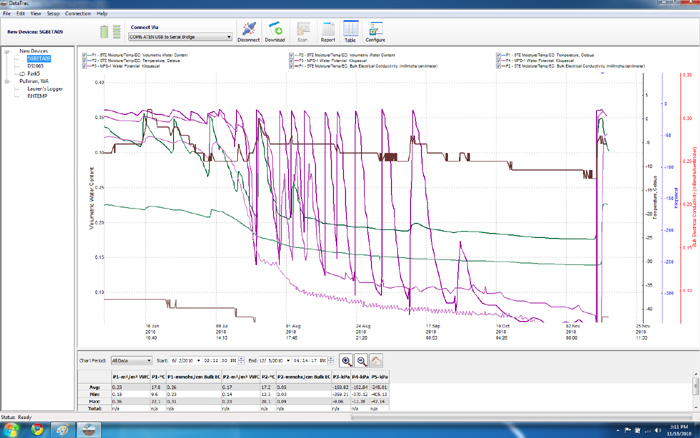
Task: Click the DataTrac taskbar icon
Action: (88, 430)
